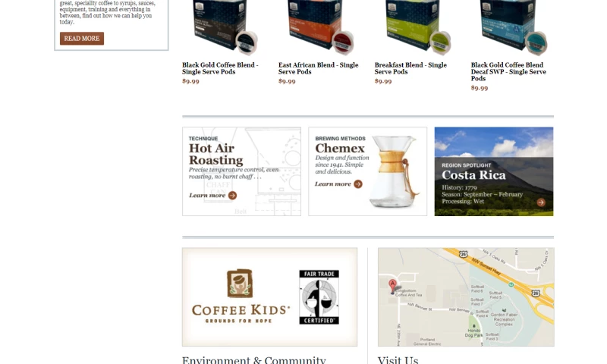The width and height of the screenshot is (607, 364).
Task: Click the Hot Air Roasting heading
Action: tap(216, 154)
